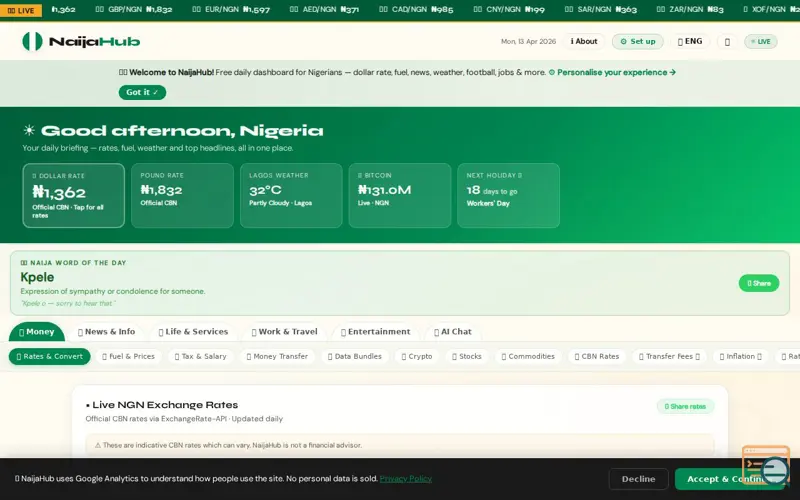Click the sun icon beside the greeting
This screenshot has height=500, width=800.
[29, 131]
